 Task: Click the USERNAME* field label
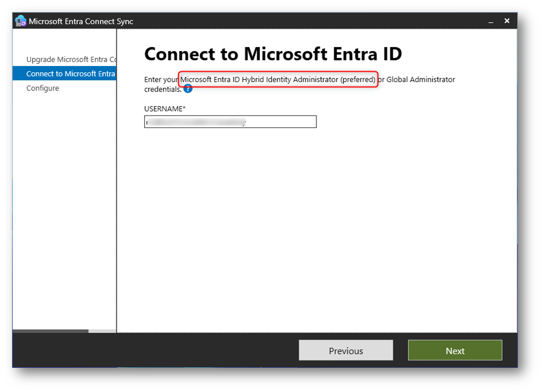[165, 109]
